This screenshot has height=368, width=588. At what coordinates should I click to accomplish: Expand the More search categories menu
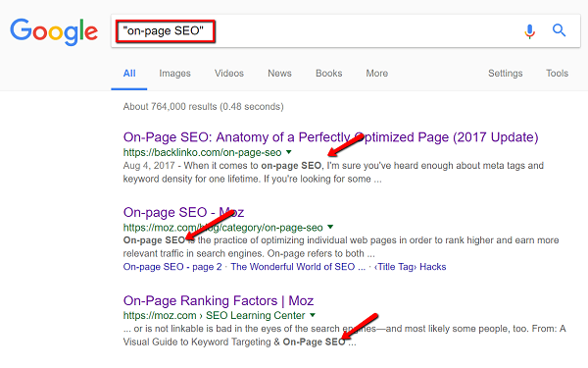point(377,74)
